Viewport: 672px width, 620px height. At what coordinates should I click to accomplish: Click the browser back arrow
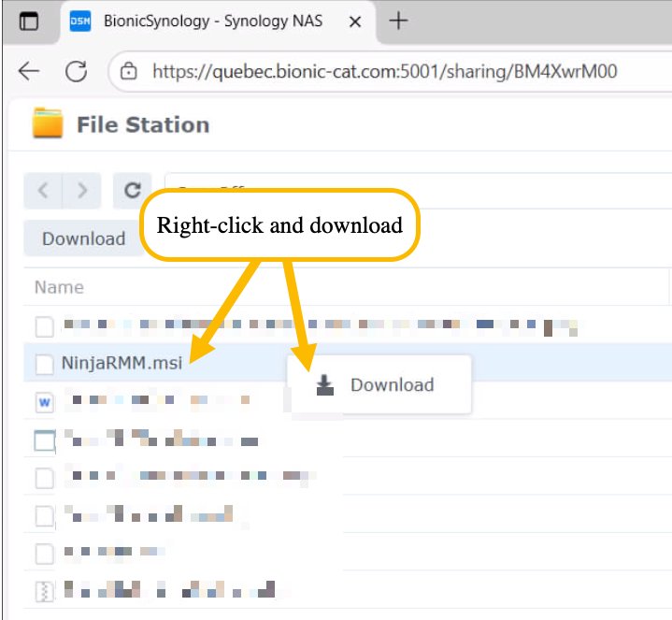29,71
